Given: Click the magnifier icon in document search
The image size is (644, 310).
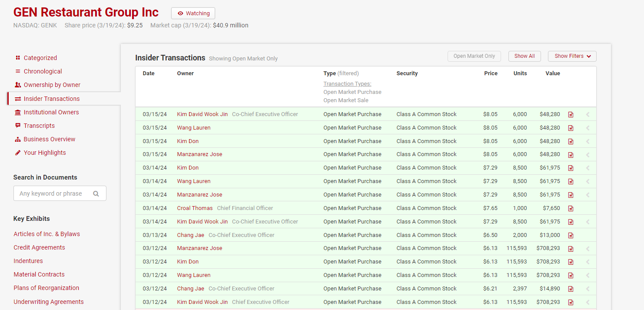Looking at the screenshot, I should [96, 194].
